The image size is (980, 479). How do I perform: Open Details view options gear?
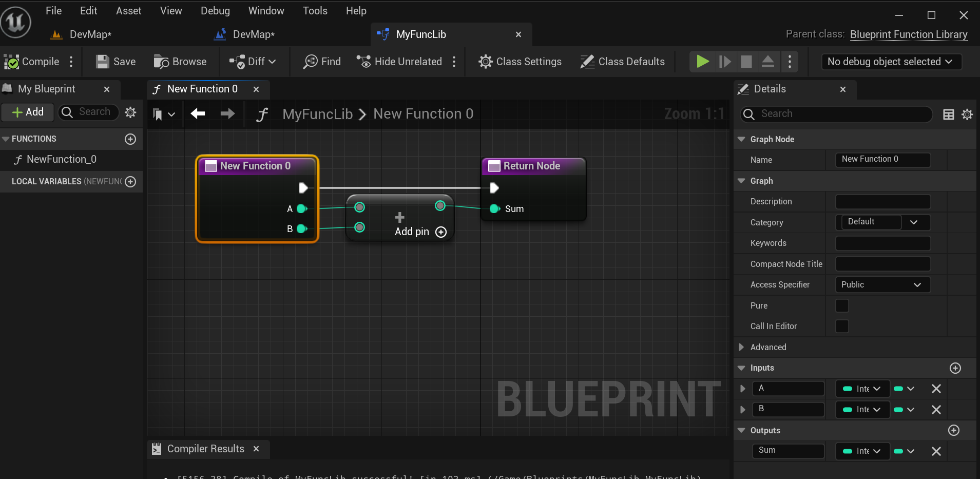coord(967,114)
